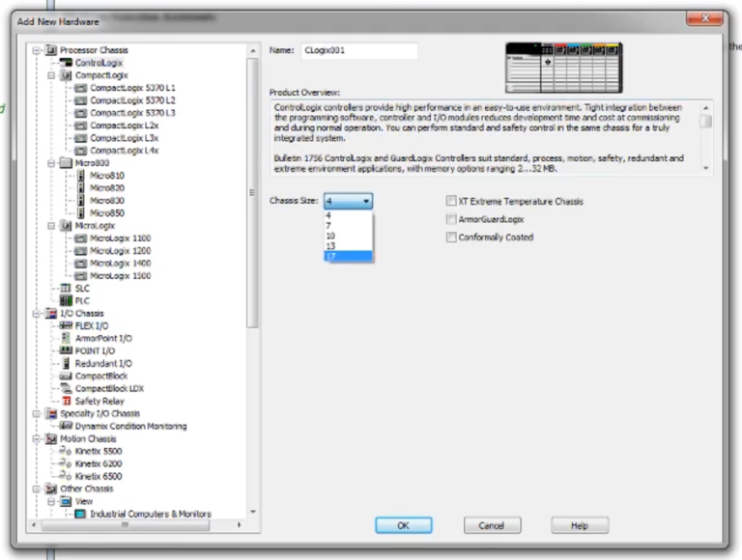The image size is (742, 560).
Task: Click the Industrial Computers & Monitors icon
Action: [81, 514]
